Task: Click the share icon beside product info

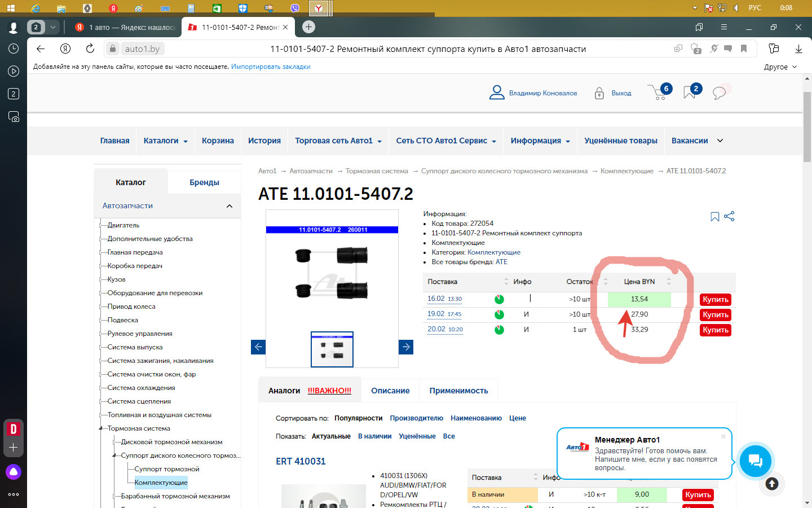Action: coord(729,217)
